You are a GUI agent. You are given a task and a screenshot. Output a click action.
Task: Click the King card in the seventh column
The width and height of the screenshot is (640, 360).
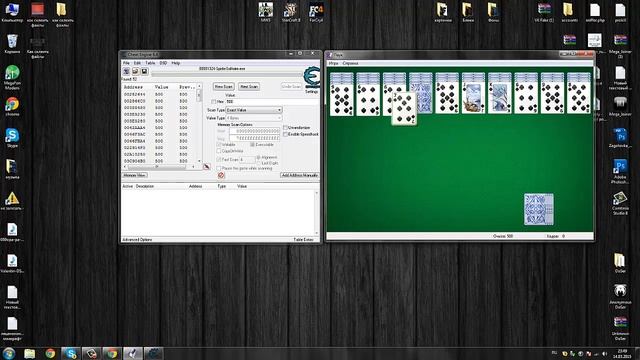(x=500, y=98)
